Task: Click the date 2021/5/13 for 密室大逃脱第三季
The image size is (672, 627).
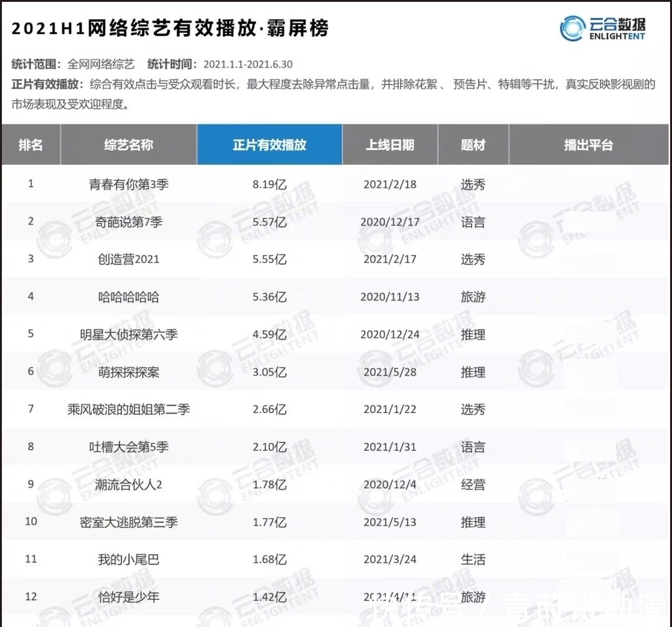Action: click(390, 522)
